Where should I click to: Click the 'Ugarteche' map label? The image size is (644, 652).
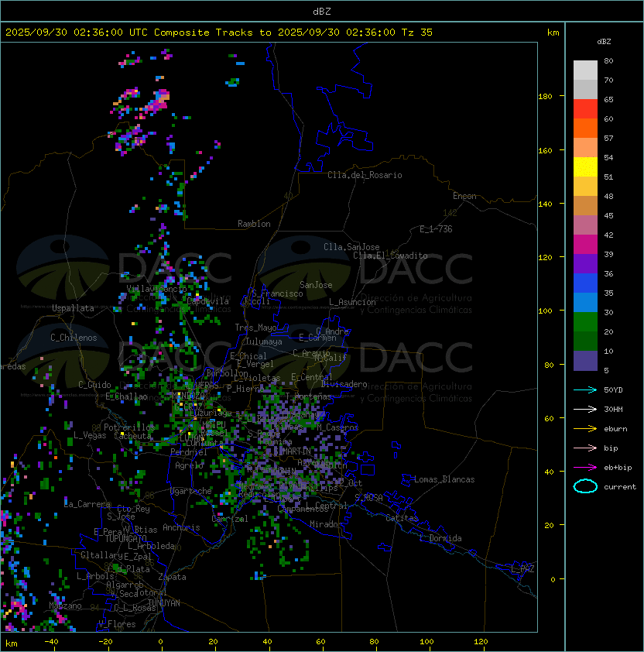point(191,491)
